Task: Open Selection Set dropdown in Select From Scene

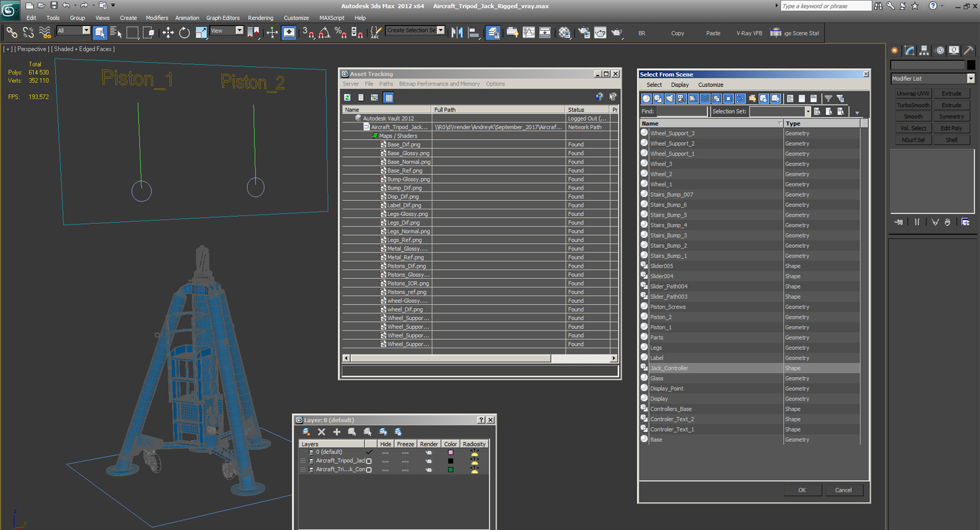Action: click(807, 111)
